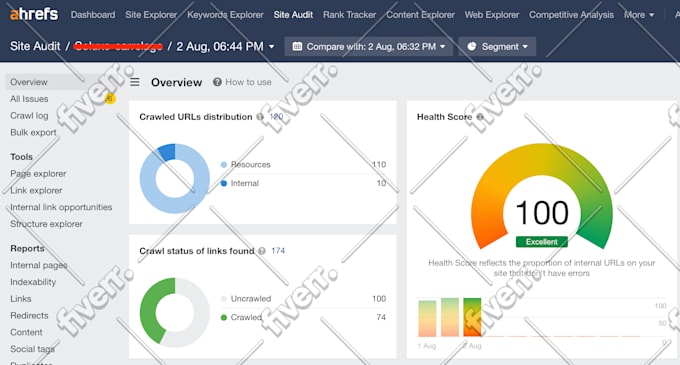Click the 1 Aug health score bar

pyautogui.click(x=427, y=319)
